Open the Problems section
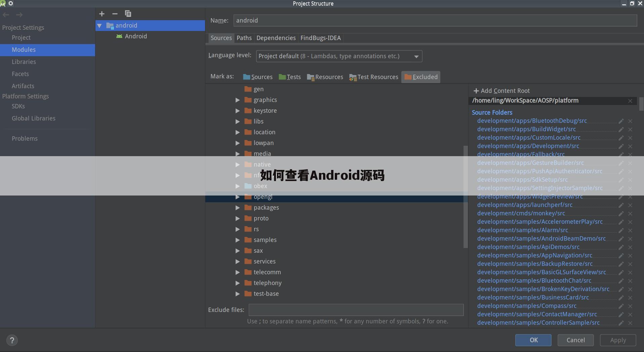Viewport: 644px width, 352px height. 25,139
